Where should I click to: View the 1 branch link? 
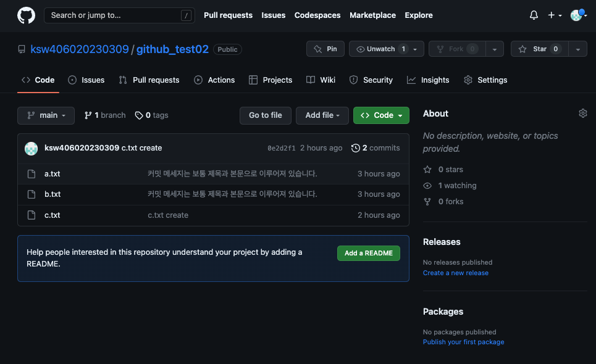(x=105, y=115)
